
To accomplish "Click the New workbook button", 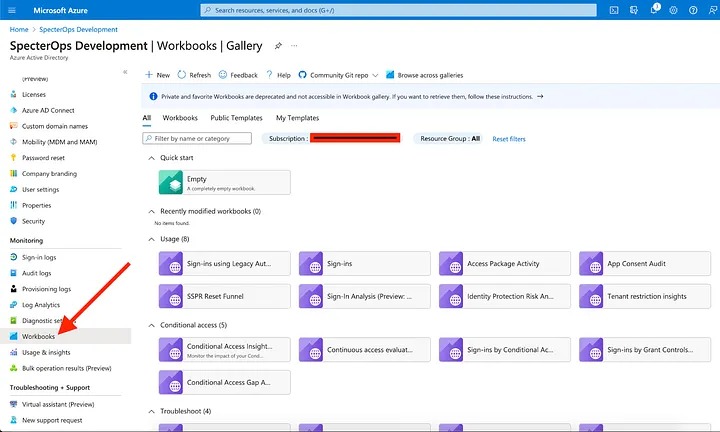I will click(157, 75).
